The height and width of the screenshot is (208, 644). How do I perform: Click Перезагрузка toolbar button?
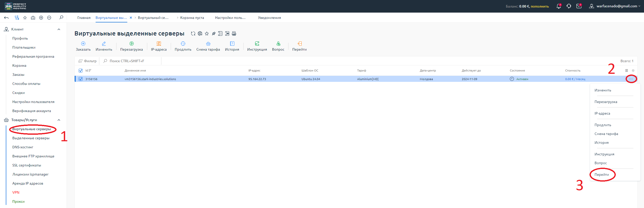click(x=132, y=46)
